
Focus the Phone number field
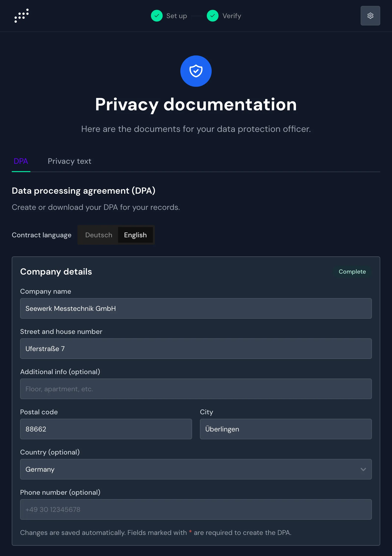click(x=196, y=509)
